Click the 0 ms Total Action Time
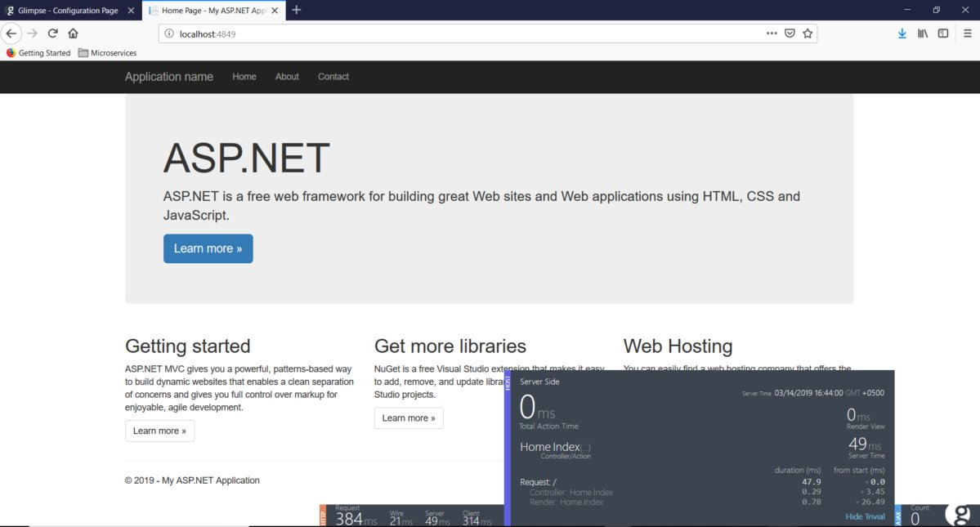Image resolution: width=980 pixels, height=527 pixels. point(548,412)
